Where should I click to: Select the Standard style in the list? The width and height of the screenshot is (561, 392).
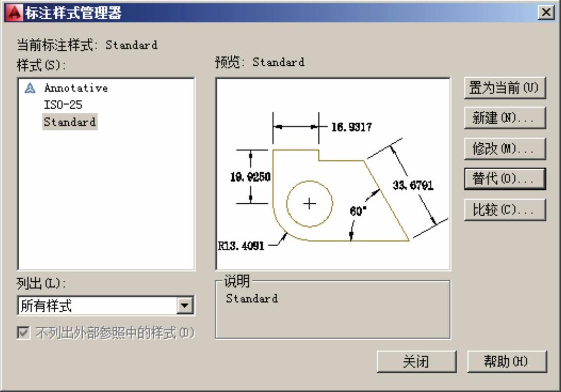tap(70, 121)
